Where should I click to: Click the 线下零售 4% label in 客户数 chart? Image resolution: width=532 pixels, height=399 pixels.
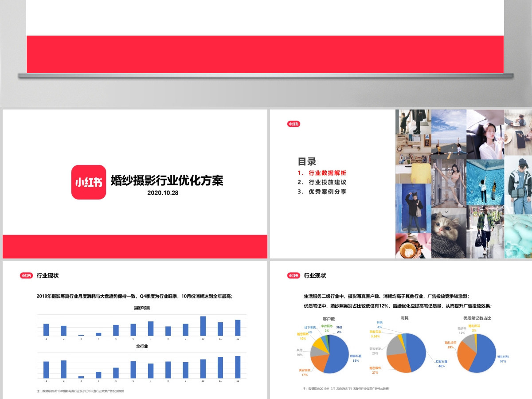(x=310, y=330)
